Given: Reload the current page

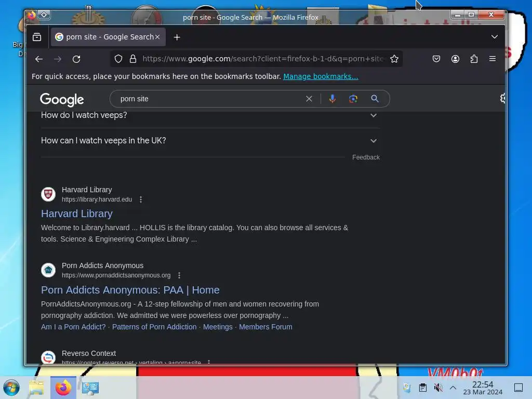Looking at the screenshot, I should (x=76, y=59).
